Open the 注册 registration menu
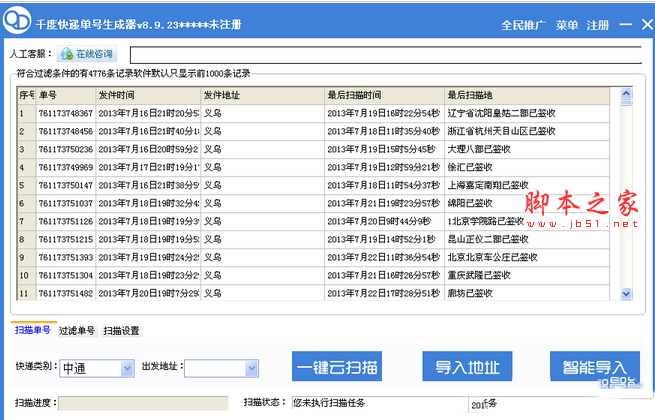 [x=598, y=25]
